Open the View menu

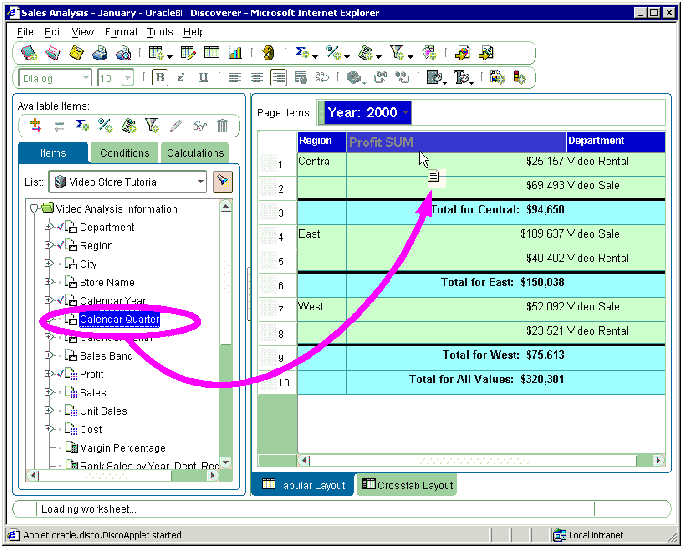point(82,32)
